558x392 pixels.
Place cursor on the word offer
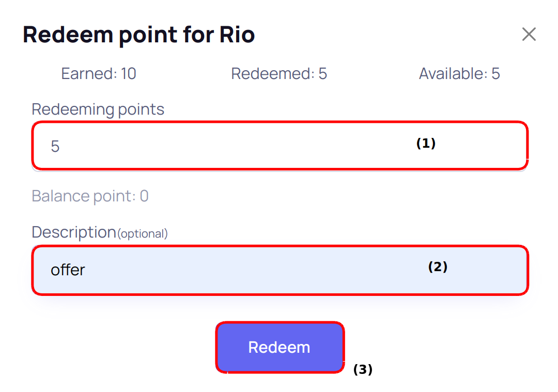[68, 270]
